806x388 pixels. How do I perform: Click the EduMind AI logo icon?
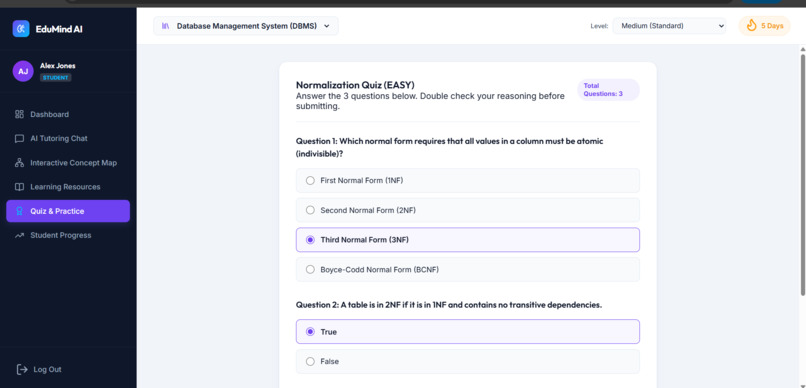tap(21, 29)
